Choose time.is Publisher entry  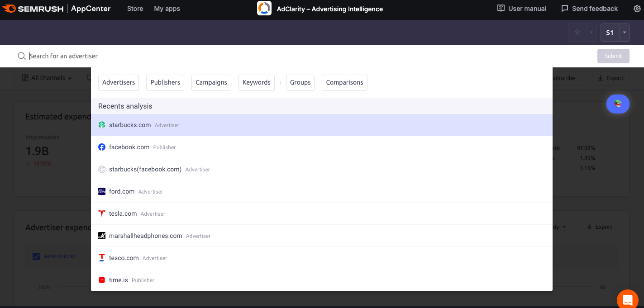click(322, 280)
